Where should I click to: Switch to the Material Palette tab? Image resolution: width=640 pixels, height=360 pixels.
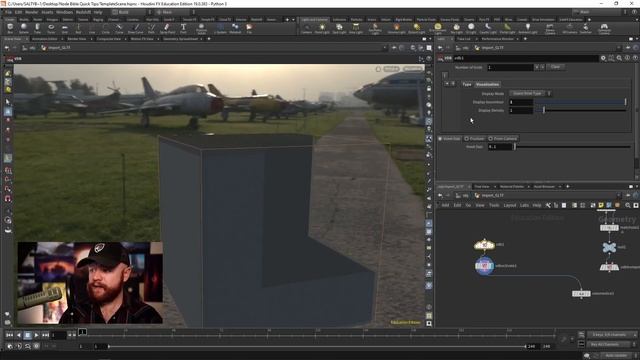pos(511,187)
